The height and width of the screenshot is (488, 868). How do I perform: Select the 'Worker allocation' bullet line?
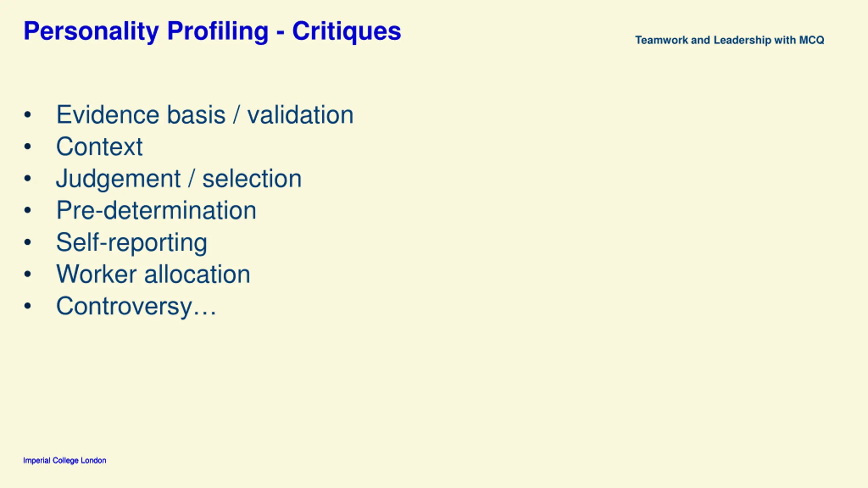click(x=153, y=274)
